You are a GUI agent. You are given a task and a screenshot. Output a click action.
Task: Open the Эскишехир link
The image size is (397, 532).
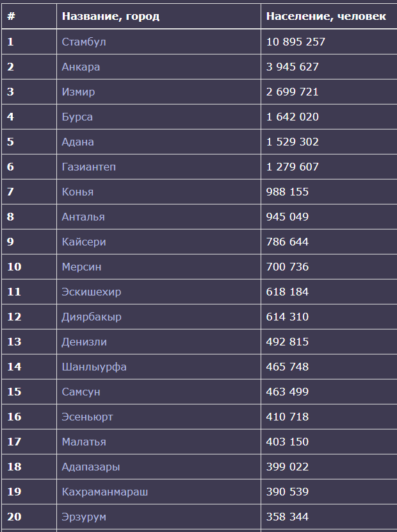coord(92,292)
